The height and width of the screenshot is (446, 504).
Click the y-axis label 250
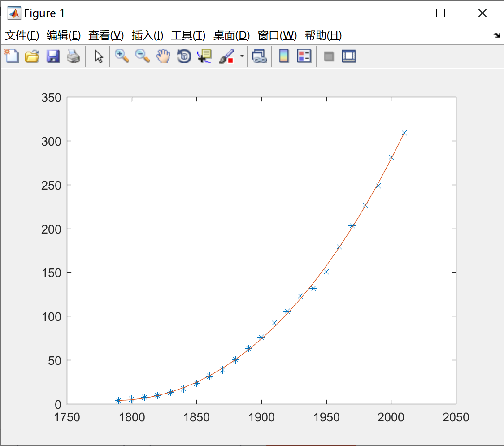coord(51,186)
